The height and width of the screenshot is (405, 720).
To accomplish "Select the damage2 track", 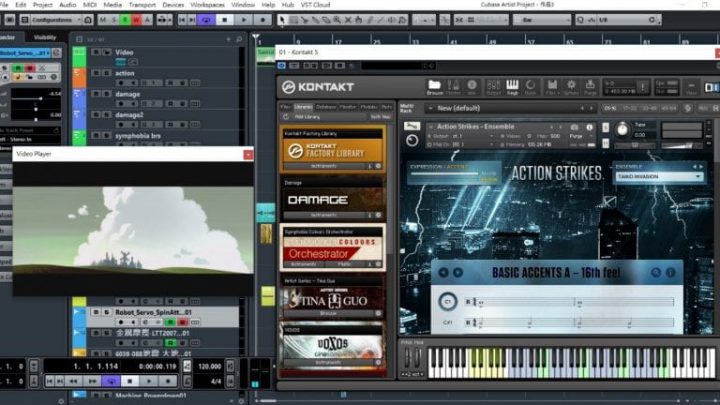I will pyautogui.click(x=128, y=115).
